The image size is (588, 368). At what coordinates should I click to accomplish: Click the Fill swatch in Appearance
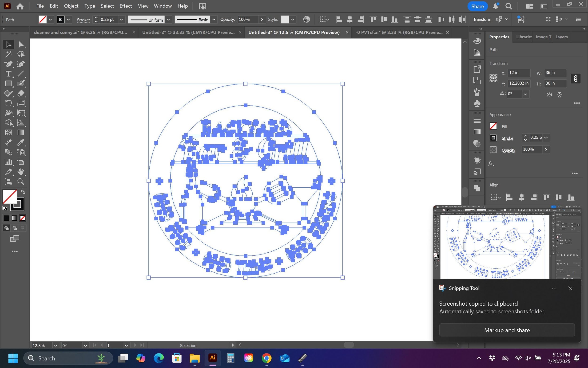[x=493, y=126]
